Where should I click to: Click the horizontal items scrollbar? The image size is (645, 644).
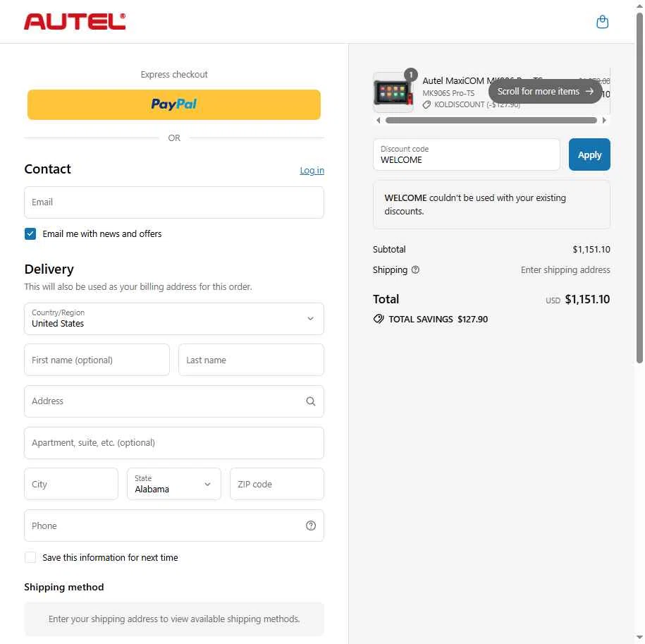491,120
